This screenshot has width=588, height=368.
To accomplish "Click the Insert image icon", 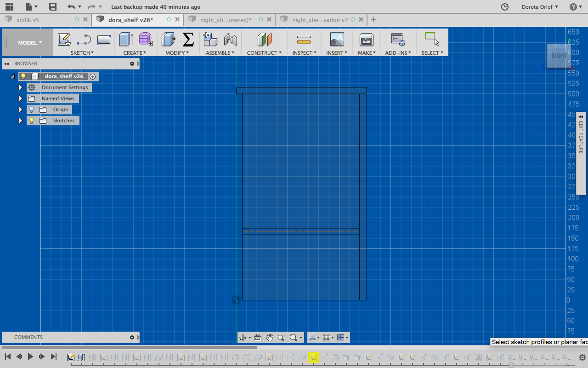I will 337,40.
